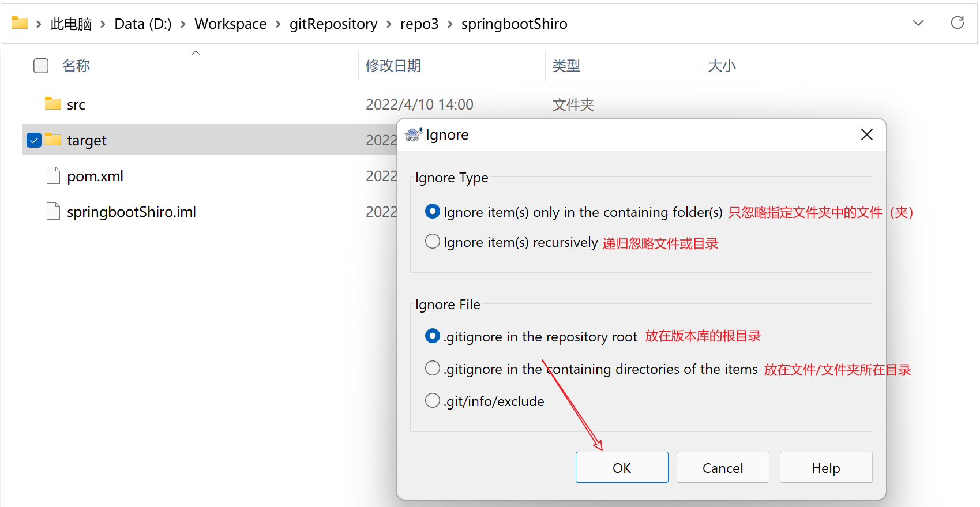Click the folder icon in address bar
980x507 pixels.
(20, 23)
